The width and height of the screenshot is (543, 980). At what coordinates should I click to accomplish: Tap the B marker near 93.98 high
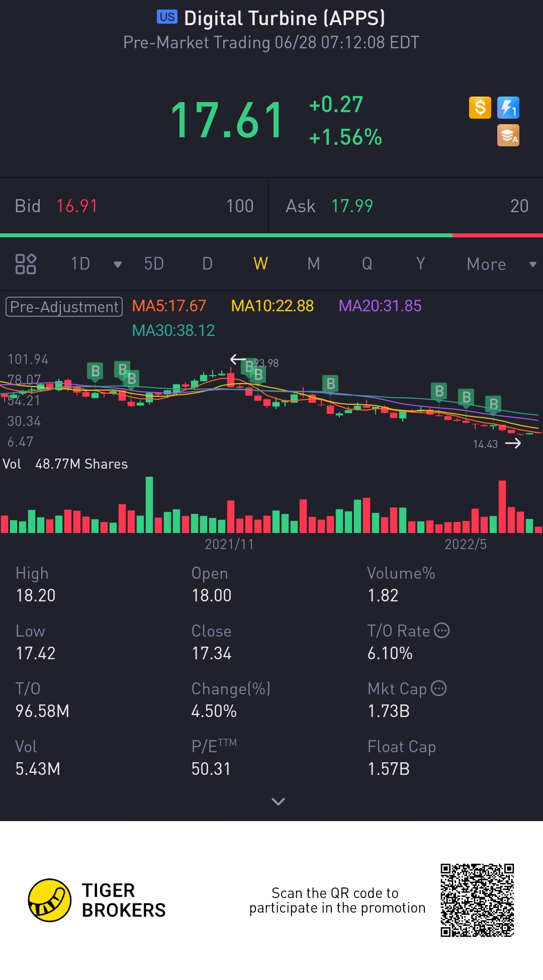click(x=248, y=367)
